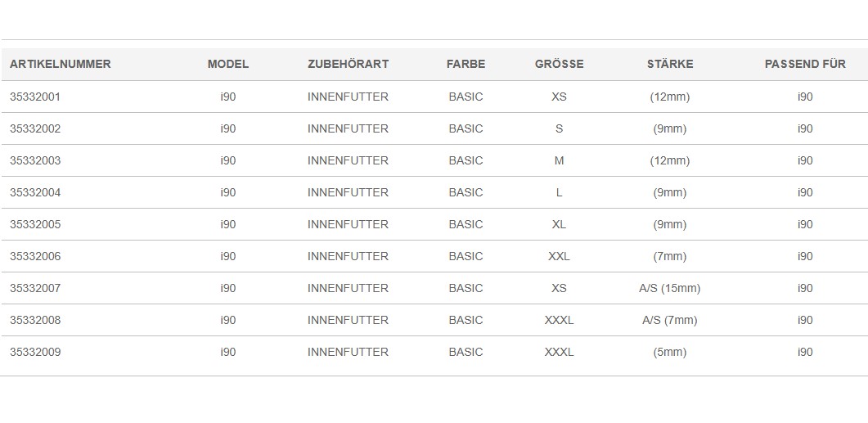The image size is (868, 423).
Task: Click the A/S (15mm) thickness cell
Action: [670, 289]
